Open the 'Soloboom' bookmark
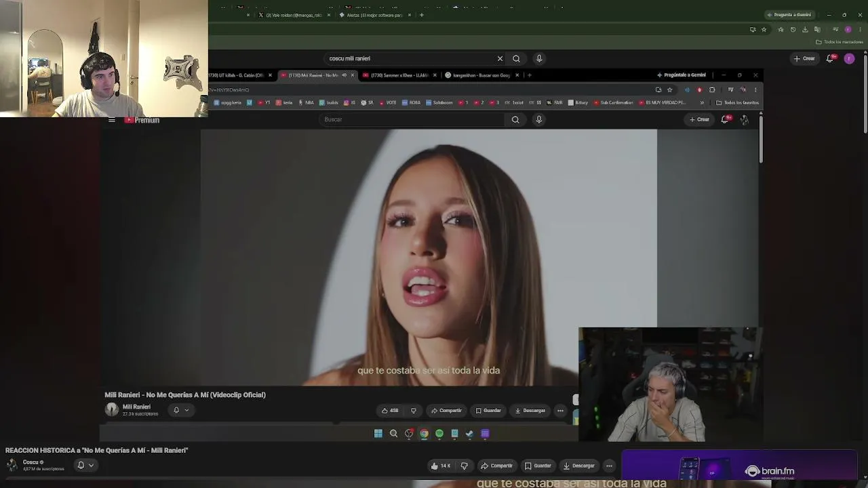This screenshot has width=868, height=488. [x=440, y=103]
